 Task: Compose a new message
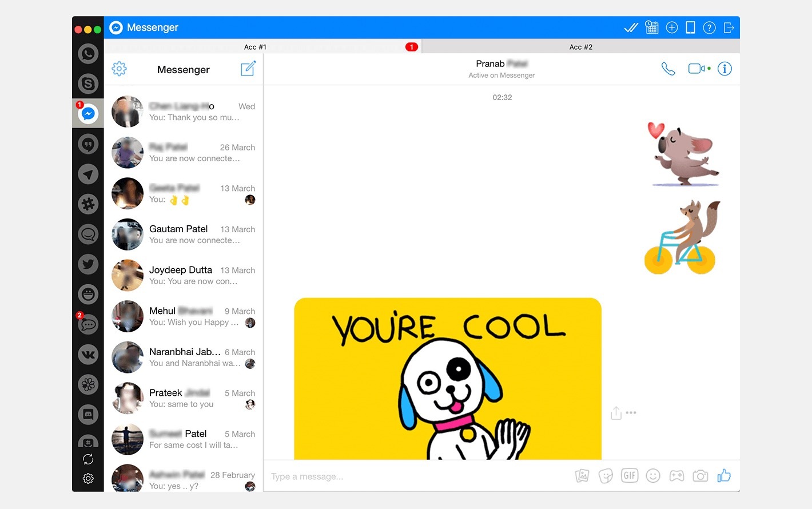pyautogui.click(x=248, y=69)
